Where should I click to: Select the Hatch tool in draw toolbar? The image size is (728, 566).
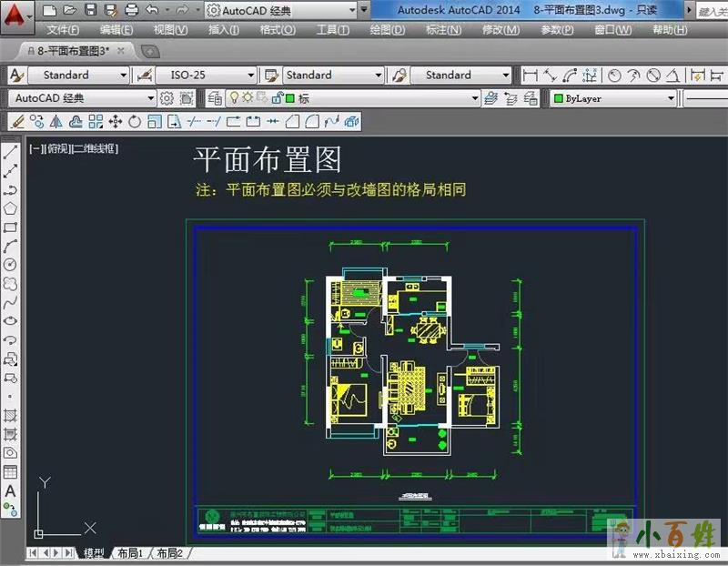(10, 415)
